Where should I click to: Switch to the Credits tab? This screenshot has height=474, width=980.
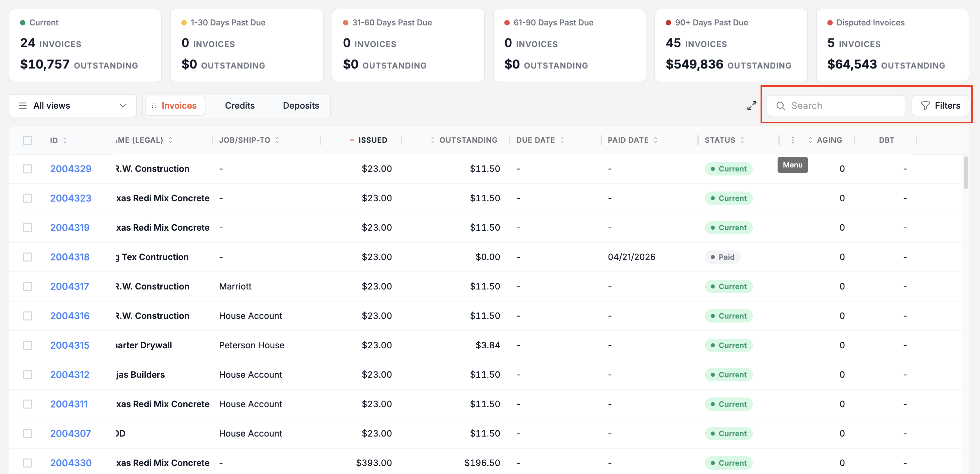coord(240,106)
